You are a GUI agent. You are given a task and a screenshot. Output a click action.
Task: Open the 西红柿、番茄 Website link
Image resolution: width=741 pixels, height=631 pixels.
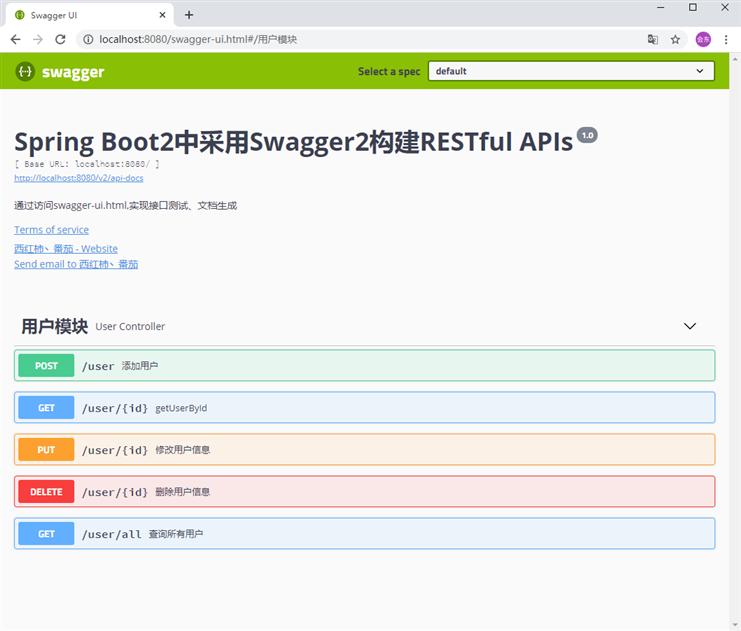(66, 249)
